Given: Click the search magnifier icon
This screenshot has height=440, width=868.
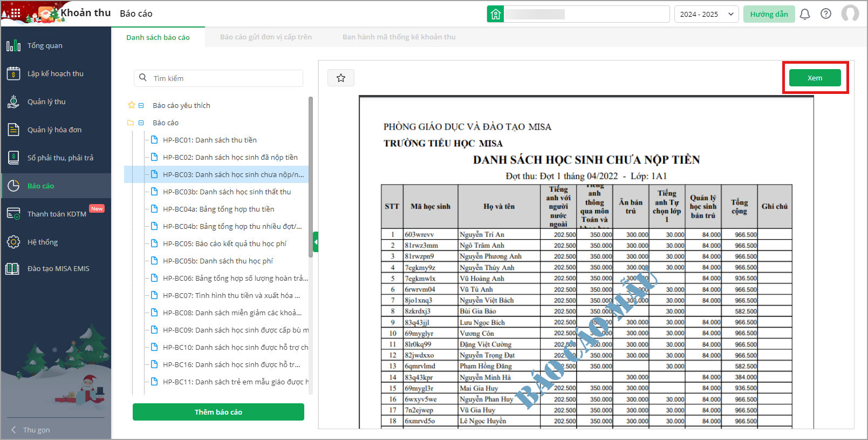Looking at the screenshot, I should (143, 78).
